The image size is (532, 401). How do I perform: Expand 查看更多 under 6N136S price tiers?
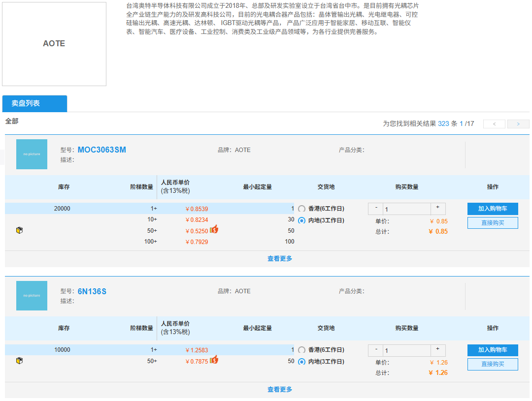[279, 390]
